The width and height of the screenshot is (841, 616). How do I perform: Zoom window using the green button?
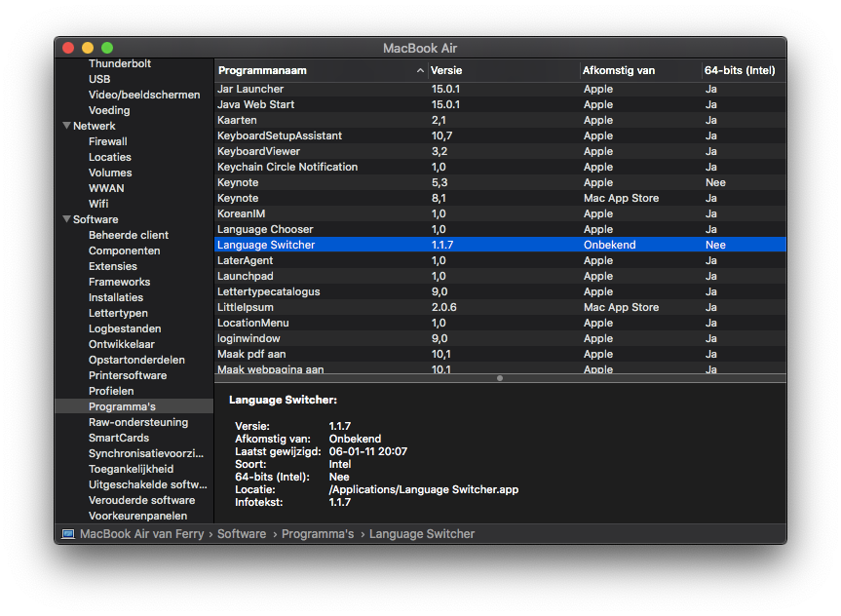tap(107, 48)
